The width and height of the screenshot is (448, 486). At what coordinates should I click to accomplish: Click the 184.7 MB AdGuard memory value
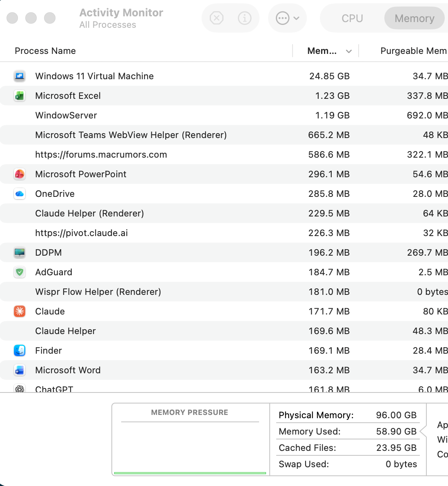[329, 272]
